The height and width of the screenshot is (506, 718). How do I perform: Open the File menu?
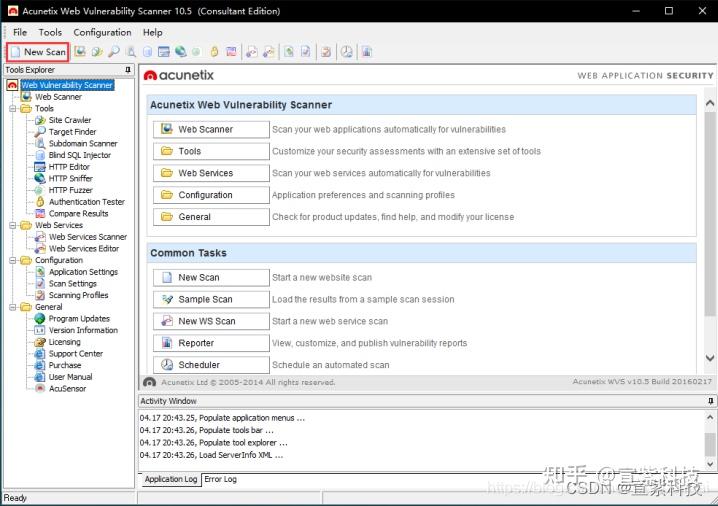pyautogui.click(x=20, y=33)
